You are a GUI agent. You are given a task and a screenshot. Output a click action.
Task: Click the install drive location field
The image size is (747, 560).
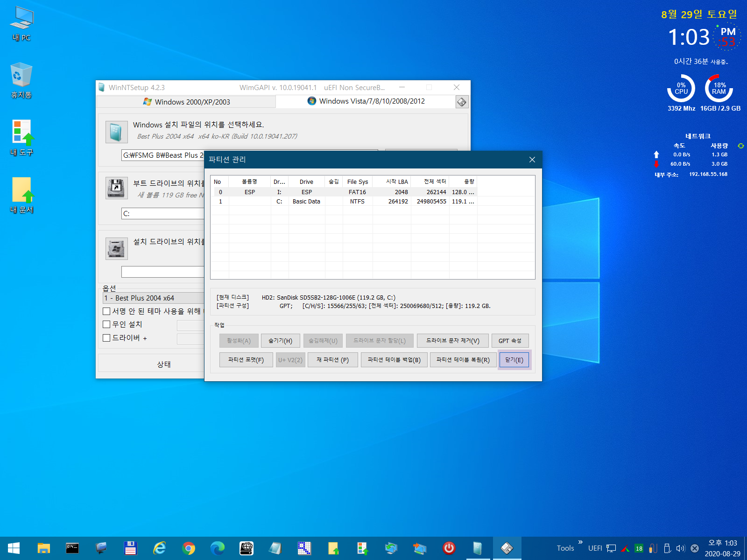163,272
